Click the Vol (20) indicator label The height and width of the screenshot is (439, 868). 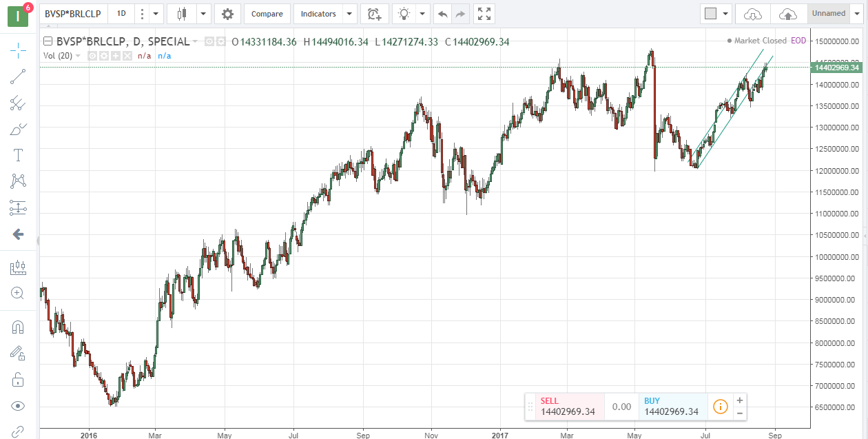[x=57, y=56]
